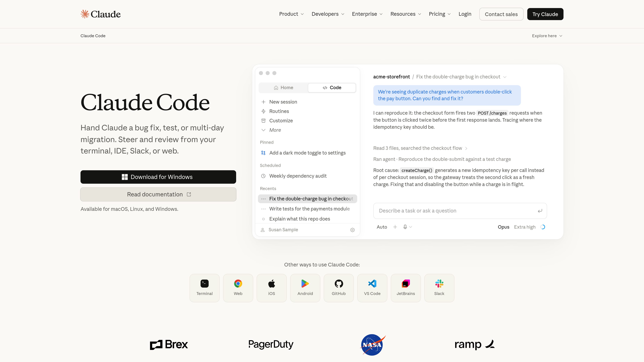Screen dimensions: 644x362
Task: Expand the More item in the sidebar
Action: click(x=271, y=130)
